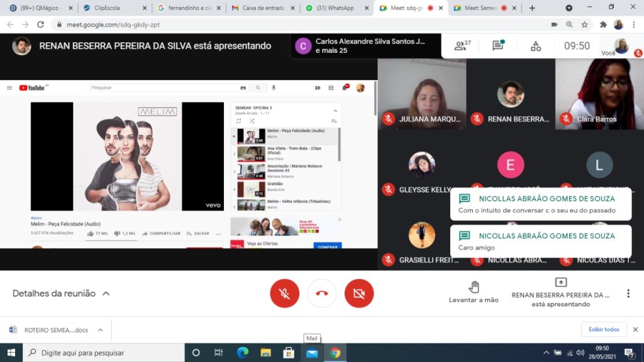This screenshot has height=362, width=644.
Task: Open the participants list icon
Action: 462,46
